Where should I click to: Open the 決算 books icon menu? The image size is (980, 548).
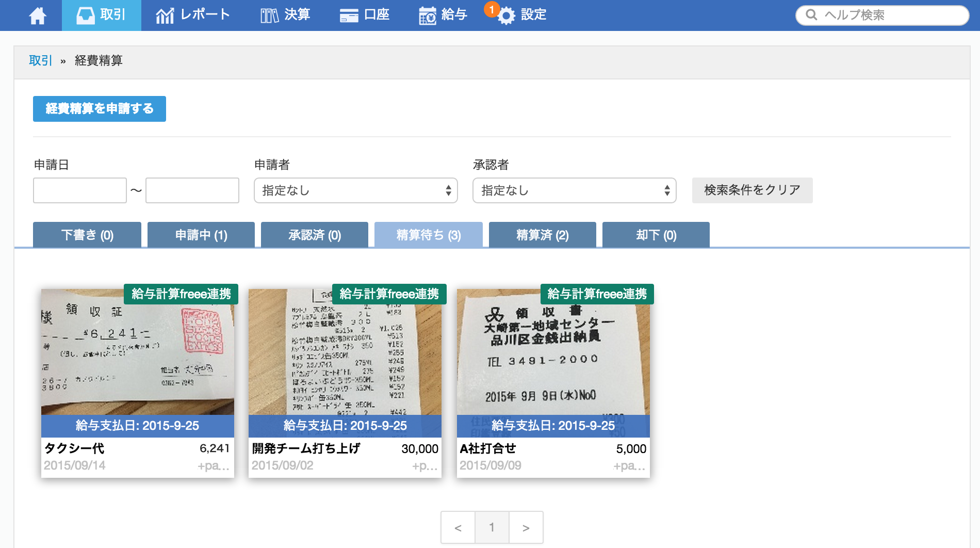pos(269,15)
